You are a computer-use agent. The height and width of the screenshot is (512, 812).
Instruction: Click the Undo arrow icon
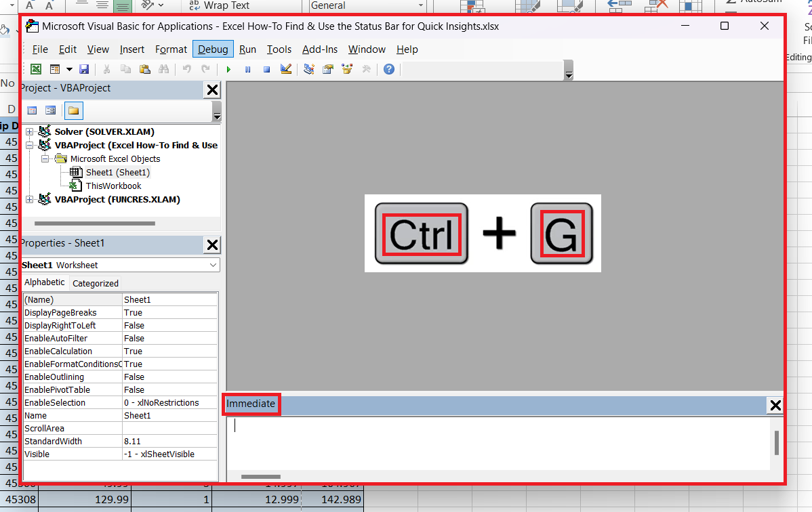coord(187,69)
